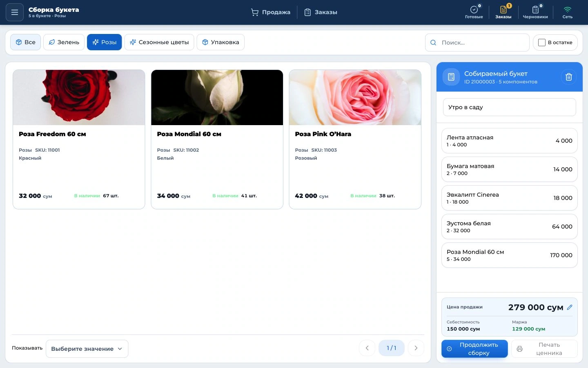
Task: Select the Лента атласная bouquet item
Action: (x=510, y=141)
